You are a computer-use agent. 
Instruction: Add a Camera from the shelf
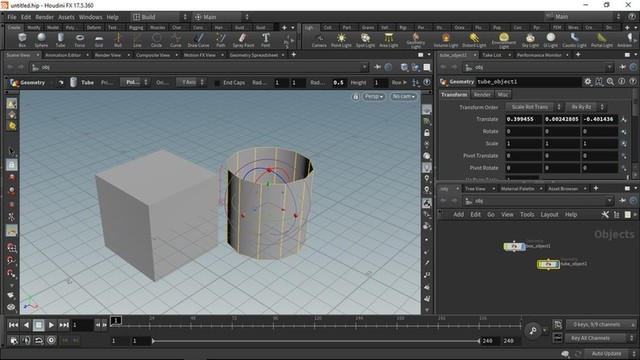click(x=319, y=40)
